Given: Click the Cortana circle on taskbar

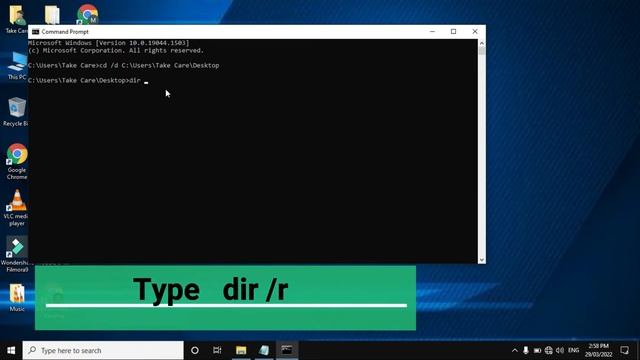Looking at the screenshot, I should 195,350.
